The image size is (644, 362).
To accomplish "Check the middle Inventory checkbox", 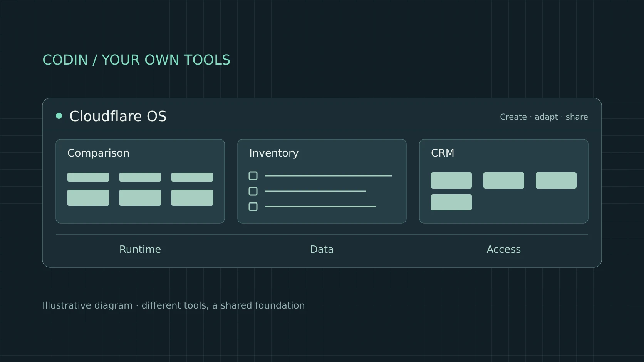I will (253, 191).
